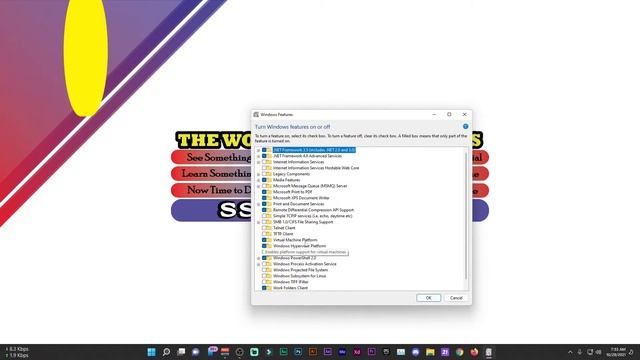Select Internet Information Services Hostable Web Core row

(x=316, y=168)
